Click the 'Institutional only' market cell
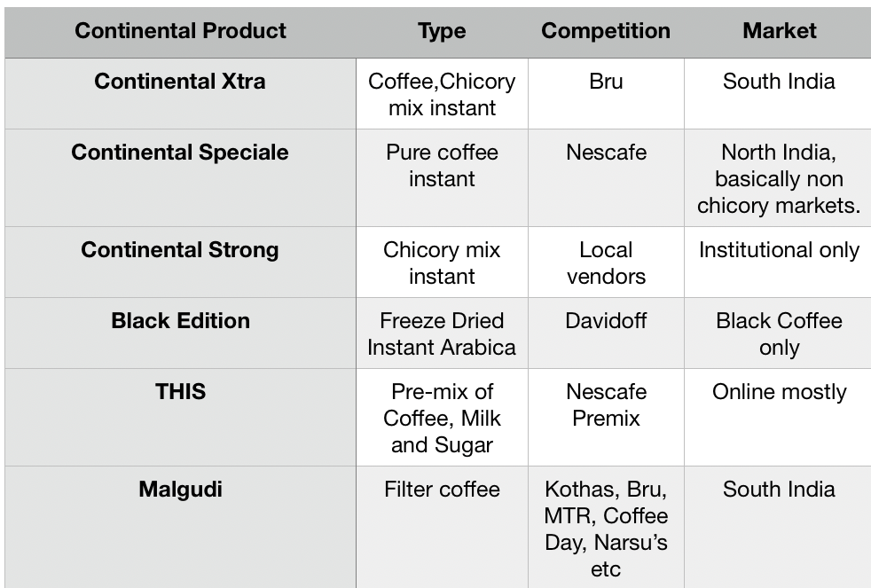The image size is (871, 588). pyautogui.click(x=779, y=250)
